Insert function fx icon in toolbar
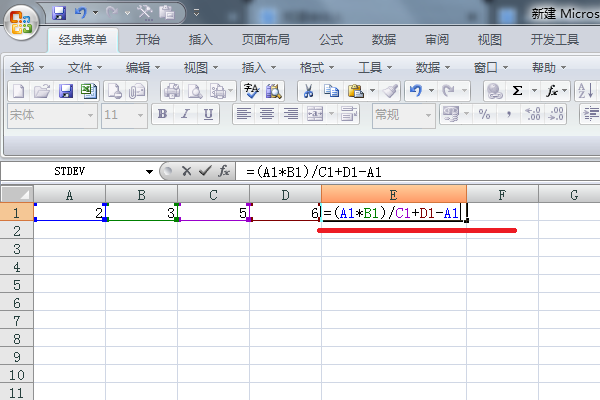 coord(552,91)
